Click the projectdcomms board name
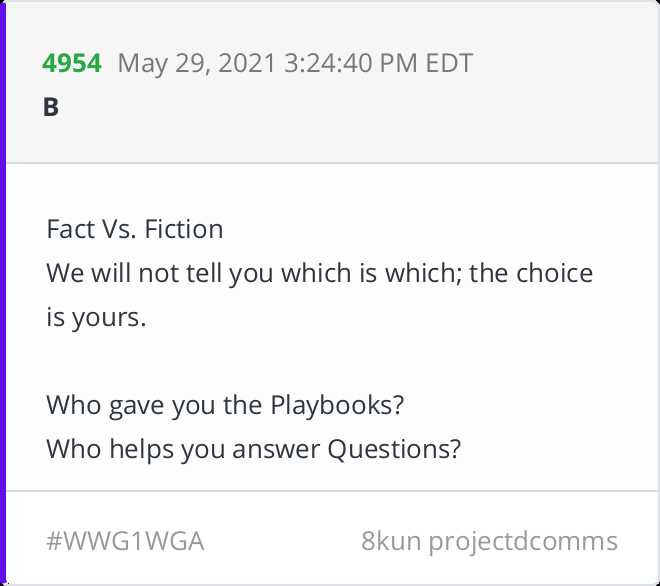 click(x=523, y=542)
